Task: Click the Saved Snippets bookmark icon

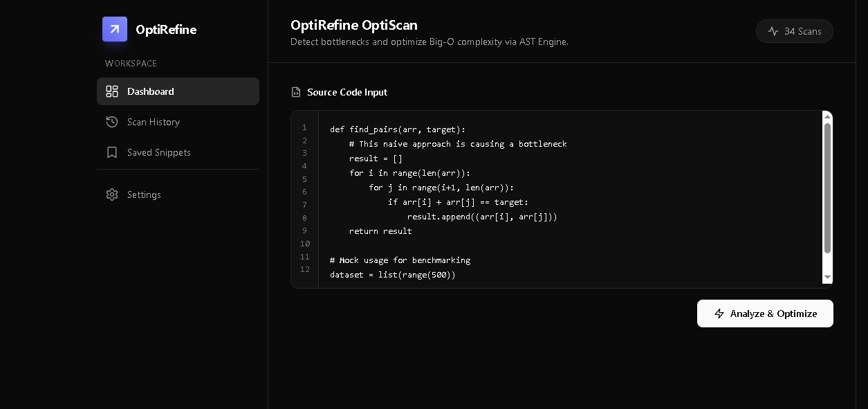Action: pyautogui.click(x=112, y=152)
